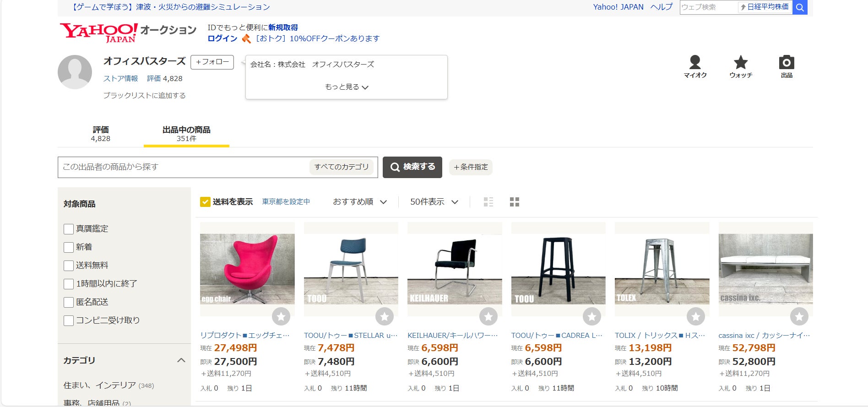Click the seller profile avatar
Screen dimensions: 868x407
[75, 72]
